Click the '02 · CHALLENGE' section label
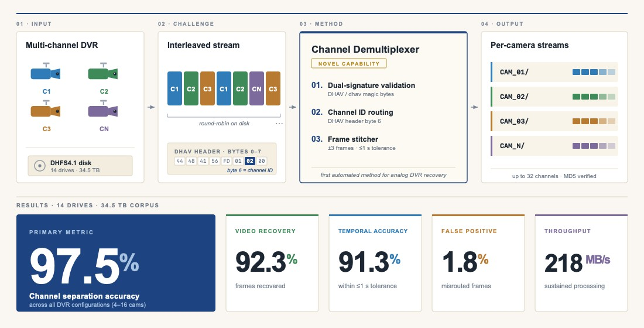This screenshot has width=644, height=328. pos(186,24)
